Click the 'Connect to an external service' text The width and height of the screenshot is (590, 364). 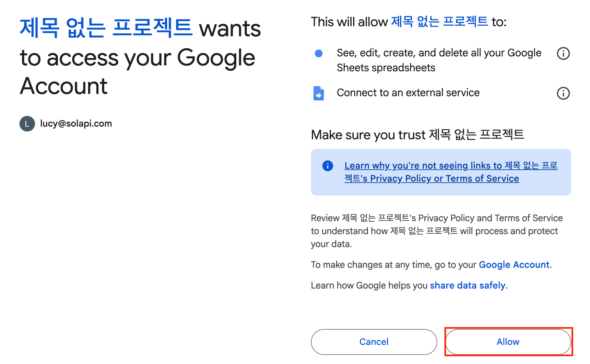[408, 93]
